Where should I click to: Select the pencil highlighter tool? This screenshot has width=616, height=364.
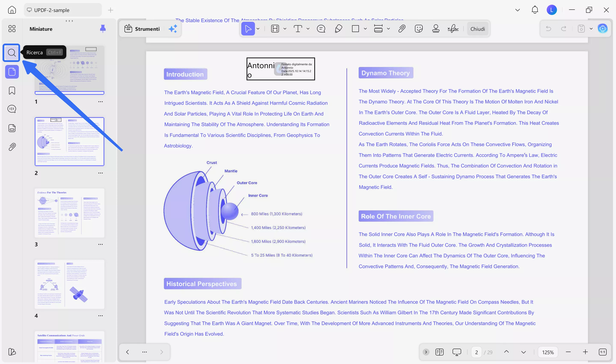click(338, 29)
